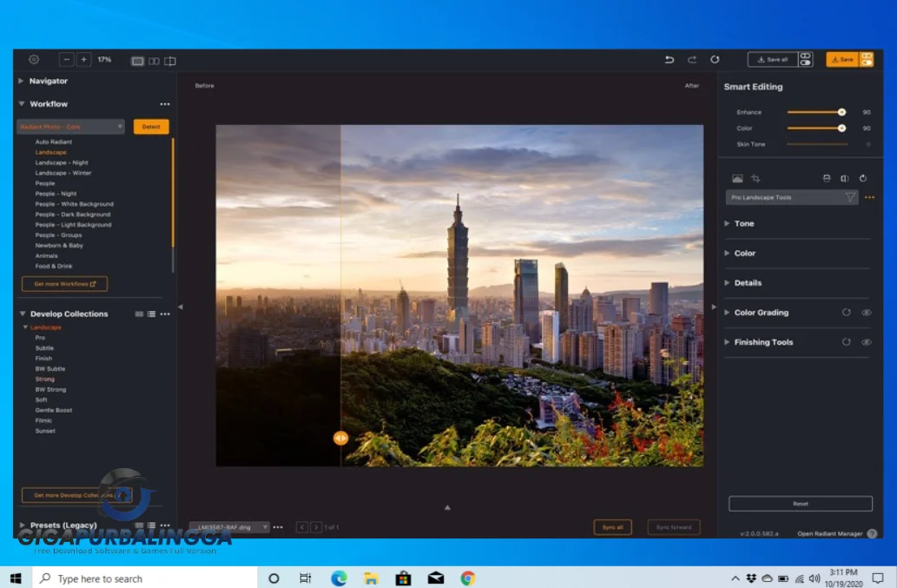Click the flip vertical icon
Image resolution: width=897 pixels, height=588 pixels.
[827, 178]
